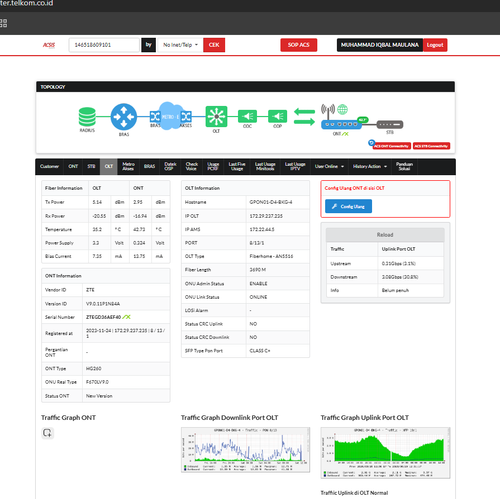Click the IP OLT value 172.29.237.235
The image size is (500, 499).
(266, 216)
